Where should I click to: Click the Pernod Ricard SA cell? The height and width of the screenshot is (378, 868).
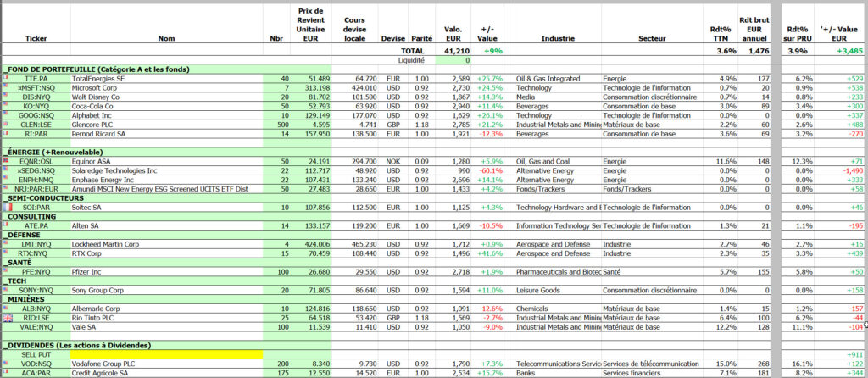tap(167, 134)
